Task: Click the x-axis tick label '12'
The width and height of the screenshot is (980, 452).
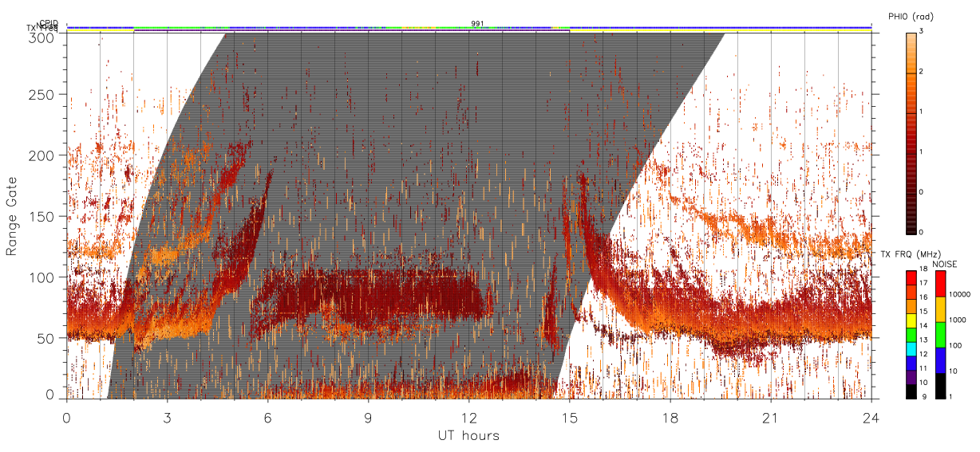Action: tap(468, 417)
